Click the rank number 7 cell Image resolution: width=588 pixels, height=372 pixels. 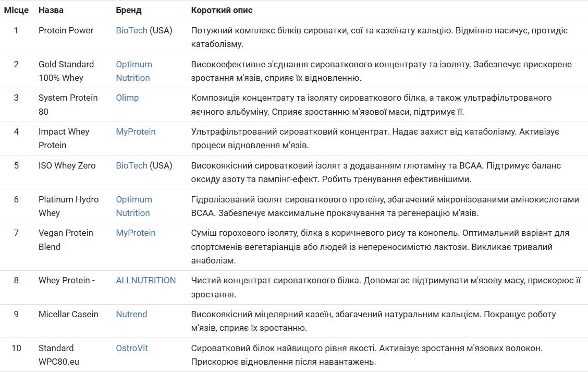[x=16, y=233]
